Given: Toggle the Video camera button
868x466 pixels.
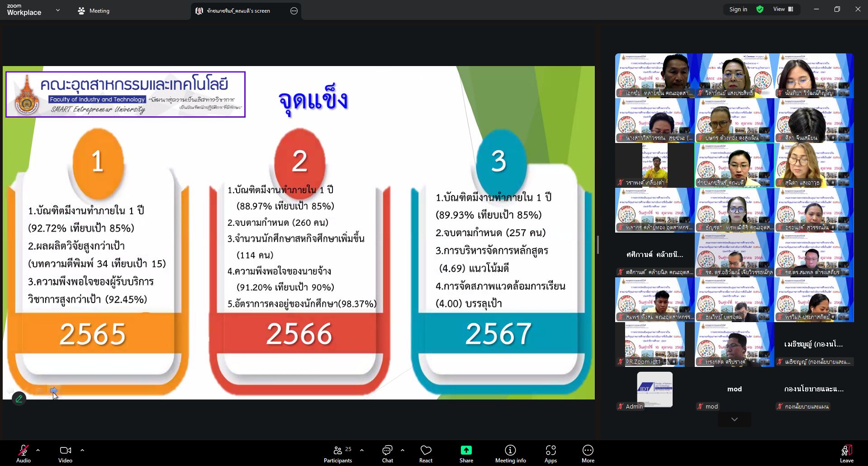Looking at the screenshot, I should click(x=65, y=453).
